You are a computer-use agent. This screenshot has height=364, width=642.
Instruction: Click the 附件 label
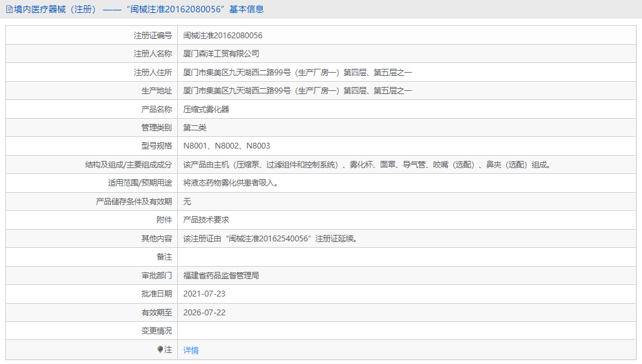(x=164, y=220)
